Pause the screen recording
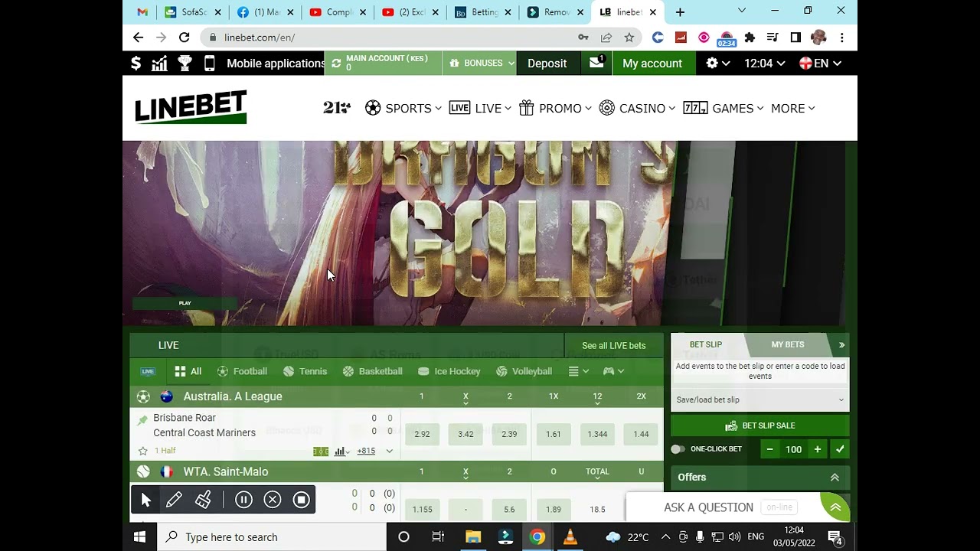Screen dimensions: 980x551 coord(243,500)
